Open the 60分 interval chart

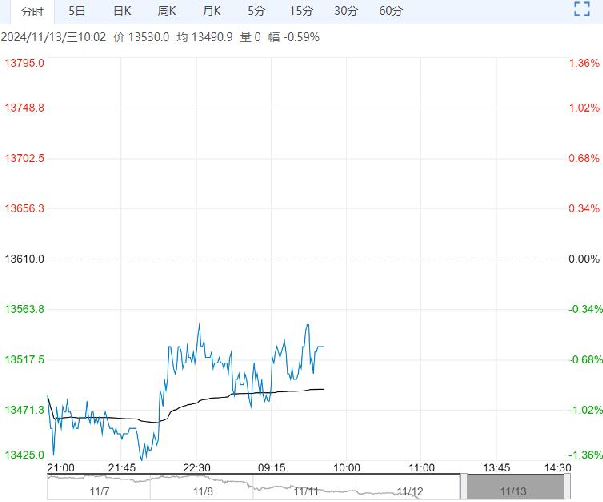point(391,11)
